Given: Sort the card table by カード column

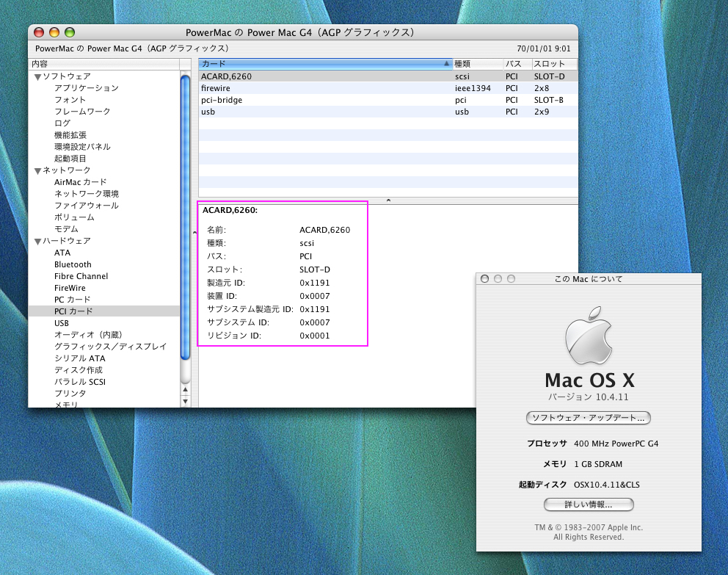Looking at the screenshot, I should [x=325, y=64].
